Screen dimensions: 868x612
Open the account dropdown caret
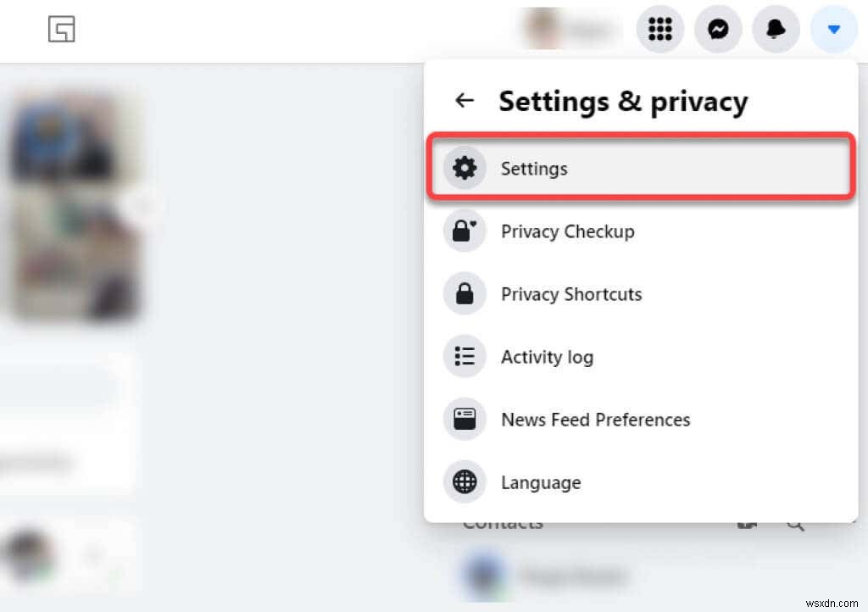(833, 29)
